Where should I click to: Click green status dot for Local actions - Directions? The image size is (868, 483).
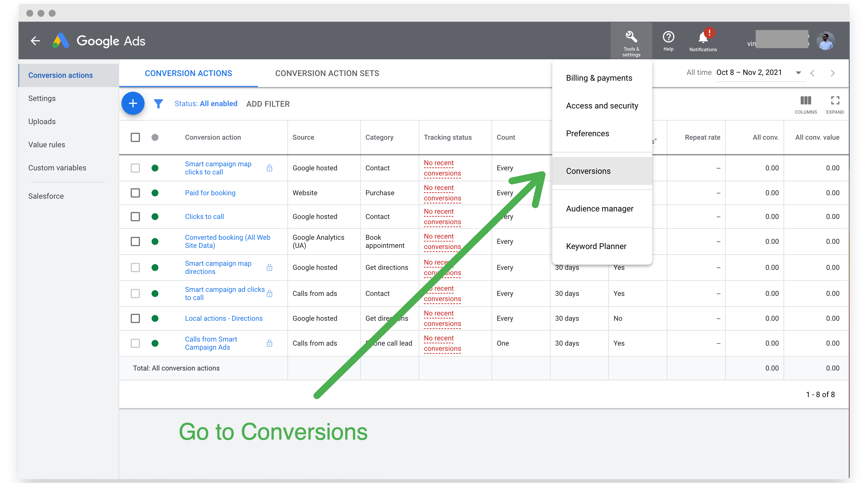pyautogui.click(x=155, y=318)
